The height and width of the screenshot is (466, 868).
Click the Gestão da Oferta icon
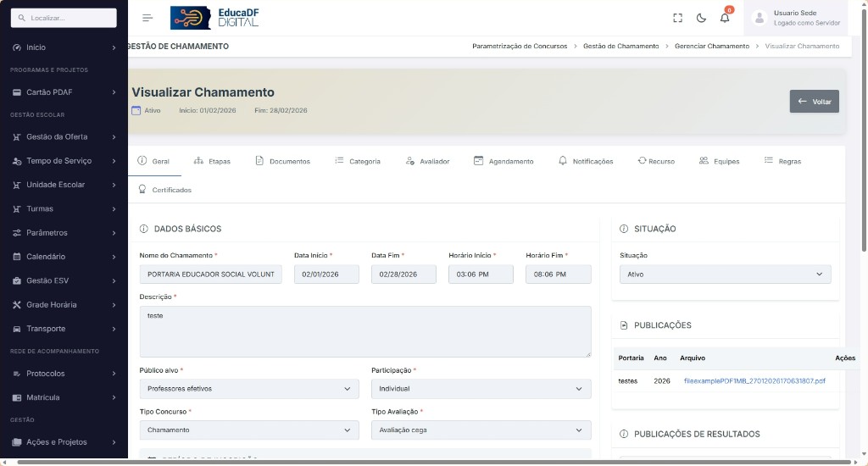pyautogui.click(x=17, y=136)
